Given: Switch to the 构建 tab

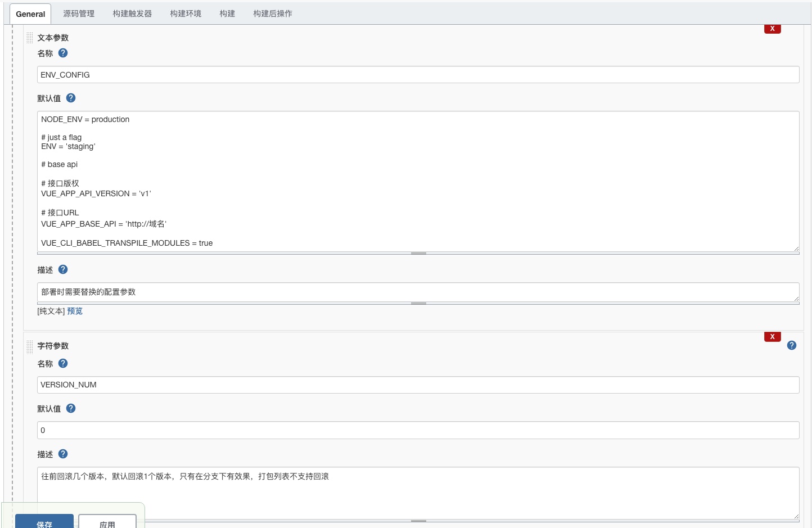Looking at the screenshot, I should [x=227, y=13].
